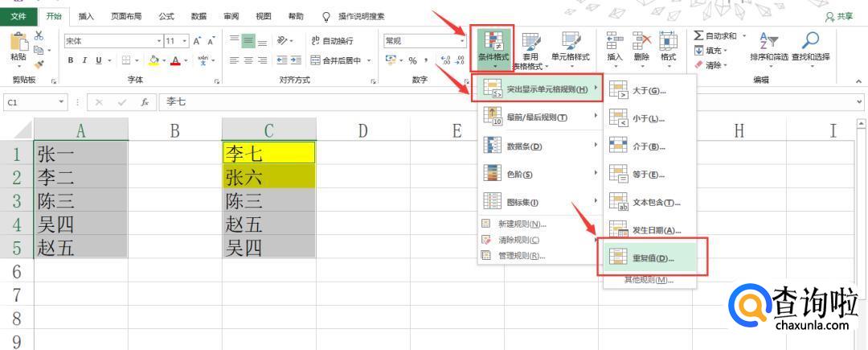Toggle Bold formatting
868x350 pixels.
pyautogui.click(x=71, y=60)
